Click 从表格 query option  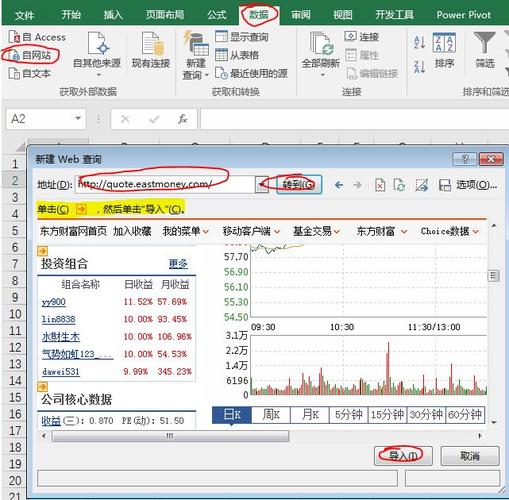point(237,55)
